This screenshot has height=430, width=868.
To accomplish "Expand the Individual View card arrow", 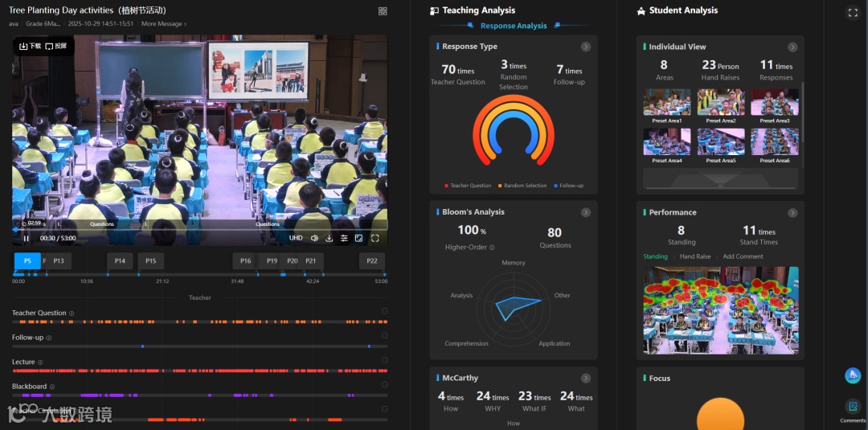I will click(792, 47).
